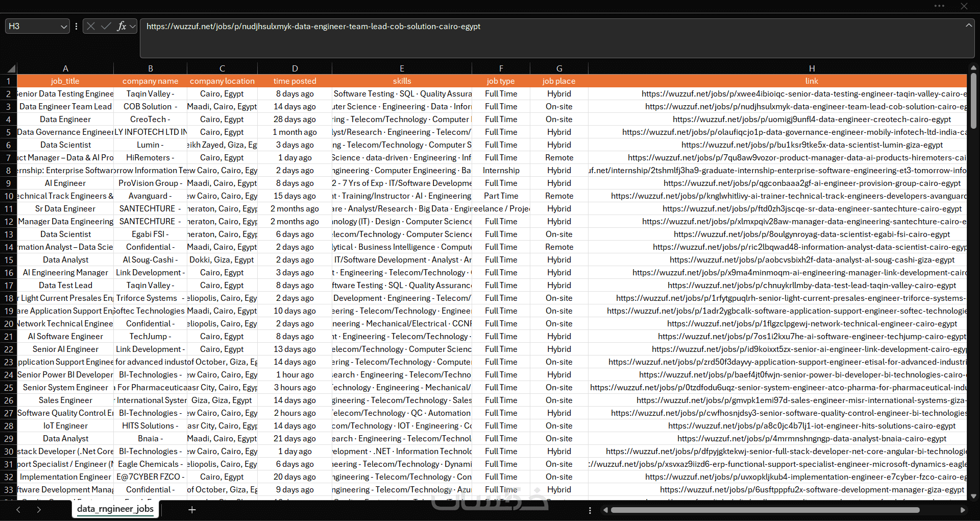Open the Insert Function fx dialog
Viewport: 980px width, 521px height.
pyautogui.click(x=121, y=26)
